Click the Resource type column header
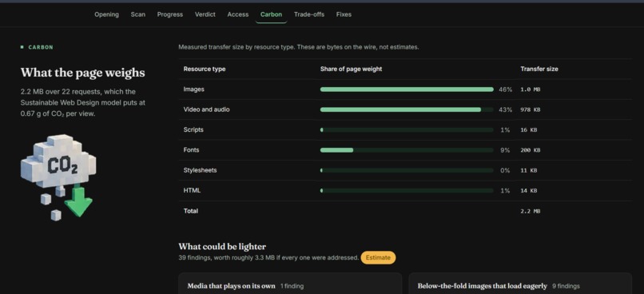 click(x=204, y=69)
